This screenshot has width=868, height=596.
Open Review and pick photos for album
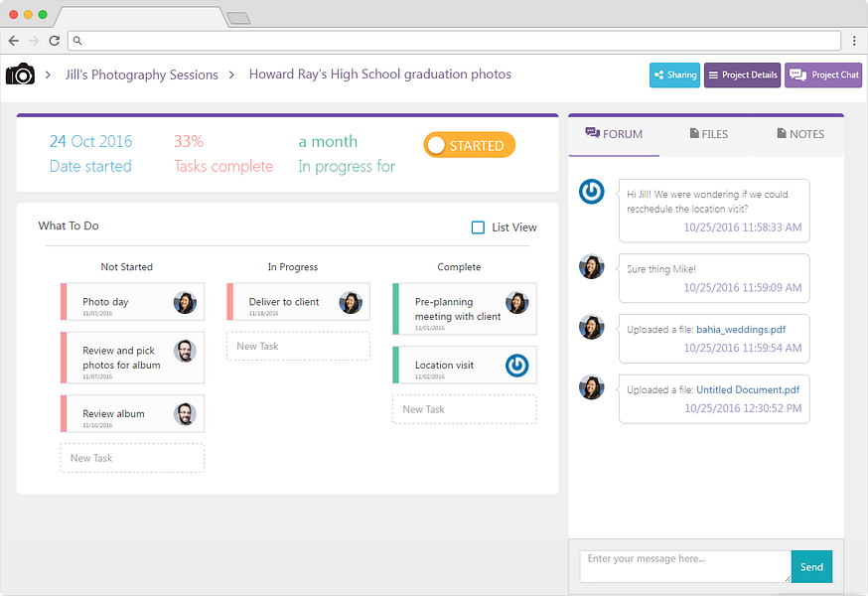point(132,358)
